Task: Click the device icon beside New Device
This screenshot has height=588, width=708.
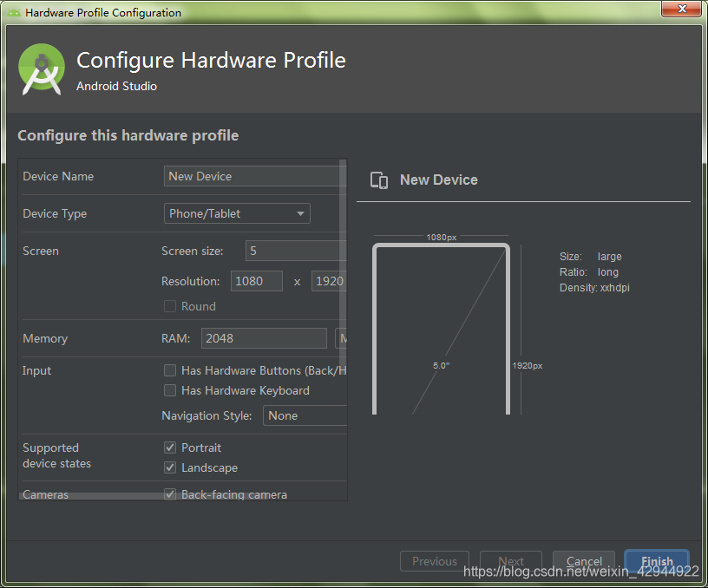Action: [379, 180]
